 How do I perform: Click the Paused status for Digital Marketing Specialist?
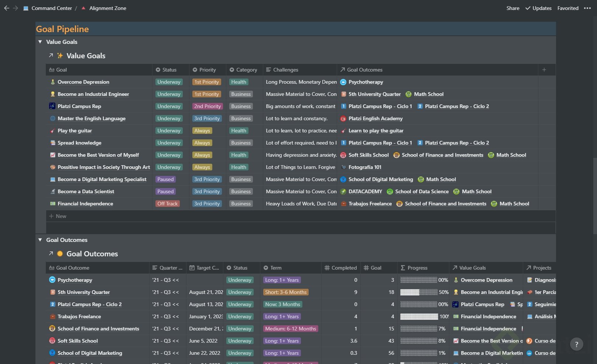coord(165,179)
